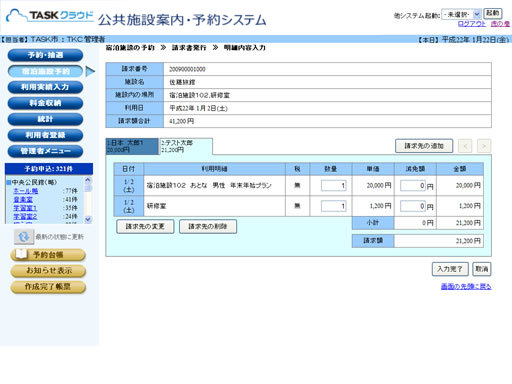Click the 予約申込:321件 header

coord(49,169)
